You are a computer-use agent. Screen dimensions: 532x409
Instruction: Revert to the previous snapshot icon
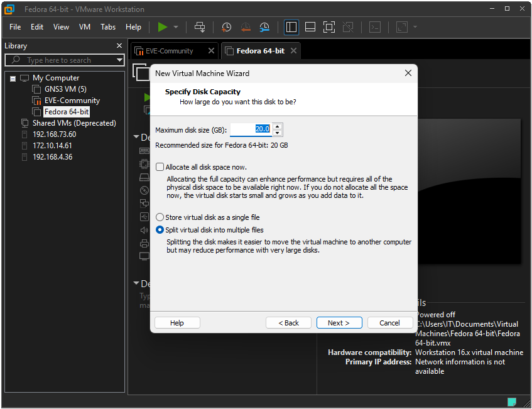click(246, 27)
